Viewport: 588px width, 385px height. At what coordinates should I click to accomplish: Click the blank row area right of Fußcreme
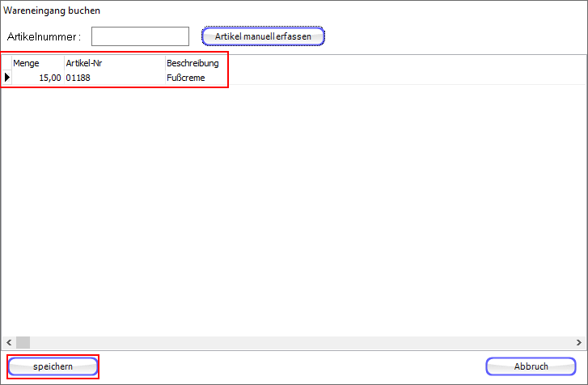point(404,78)
